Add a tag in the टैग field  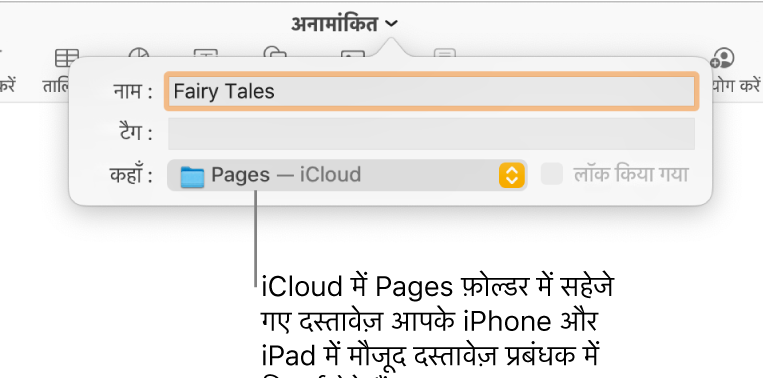[432, 133]
